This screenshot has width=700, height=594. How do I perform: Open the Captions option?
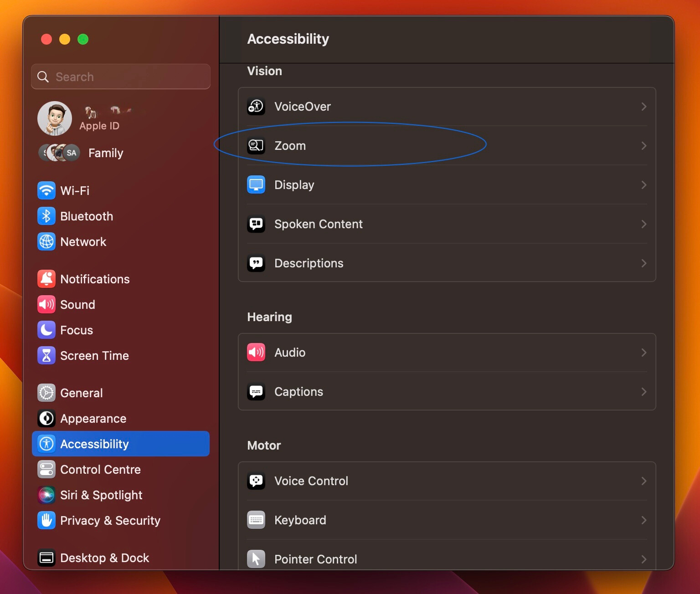(447, 392)
